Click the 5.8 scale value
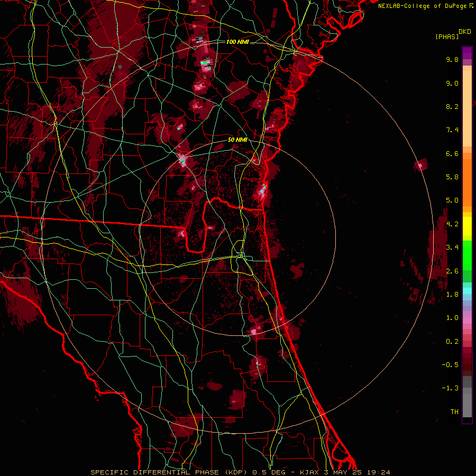 (x=452, y=177)
